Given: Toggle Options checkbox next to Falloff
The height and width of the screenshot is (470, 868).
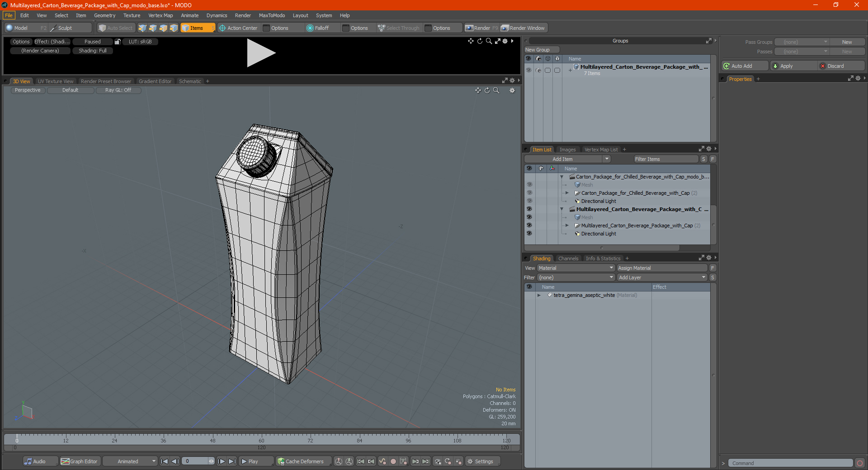Looking at the screenshot, I should 346,28.
